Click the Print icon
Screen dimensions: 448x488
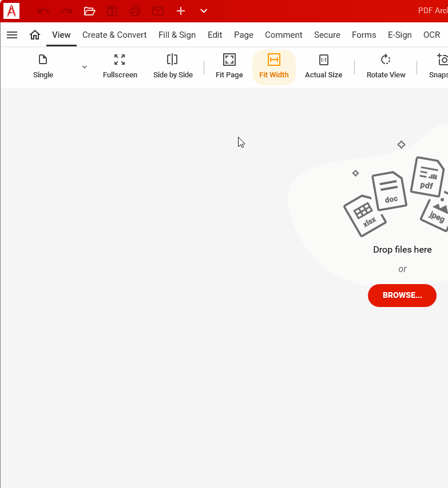pyautogui.click(x=135, y=11)
